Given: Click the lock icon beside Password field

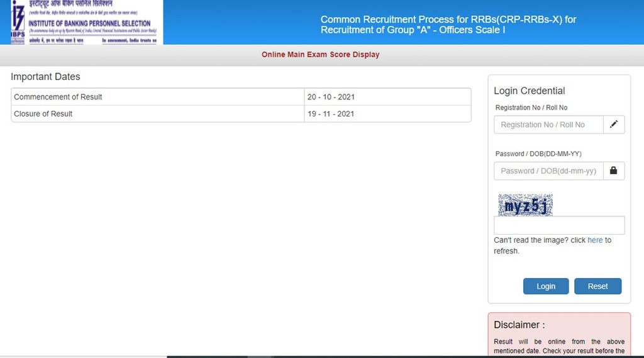Looking at the screenshot, I should (x=614, y=171).
